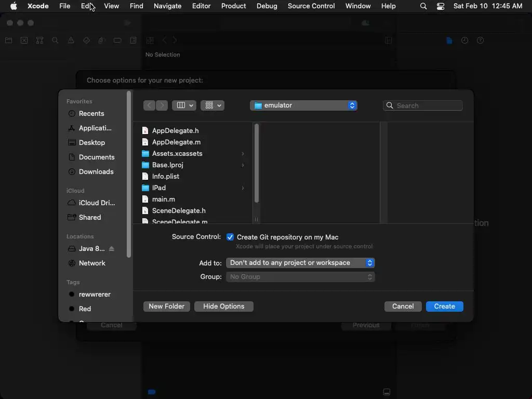The image size is (532, 399).
Task: Expand Assets.xcassets using its chevron
Action: pyautogui.click(x=243, y=154)
